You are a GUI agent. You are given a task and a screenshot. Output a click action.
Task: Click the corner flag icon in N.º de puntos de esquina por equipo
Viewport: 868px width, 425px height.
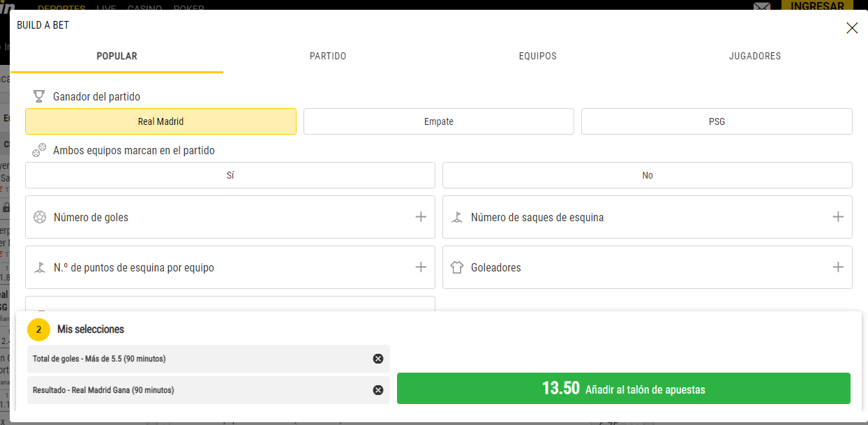tap(39, 267)
